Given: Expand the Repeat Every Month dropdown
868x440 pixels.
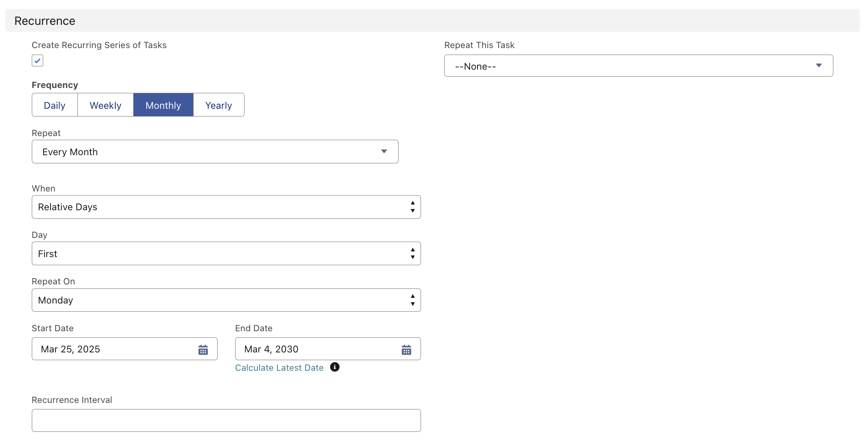Looking at the screenshot, I should tap(215, 152).
